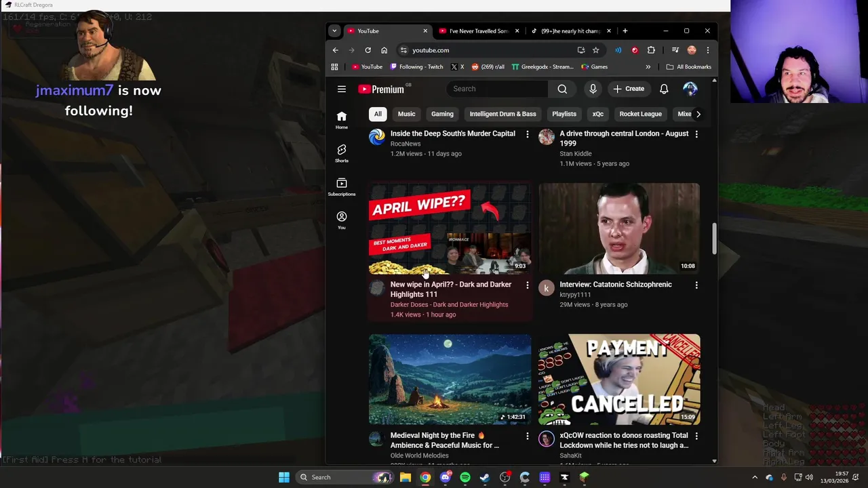Select the xQc filter chip

tap(597, 114)
